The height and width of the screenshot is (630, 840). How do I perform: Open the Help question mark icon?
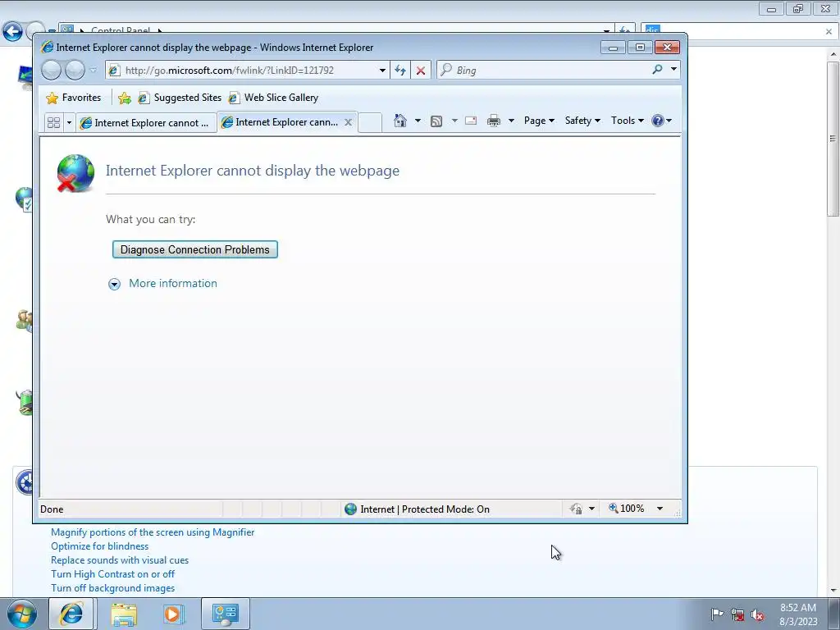click(x=657, y=121)
